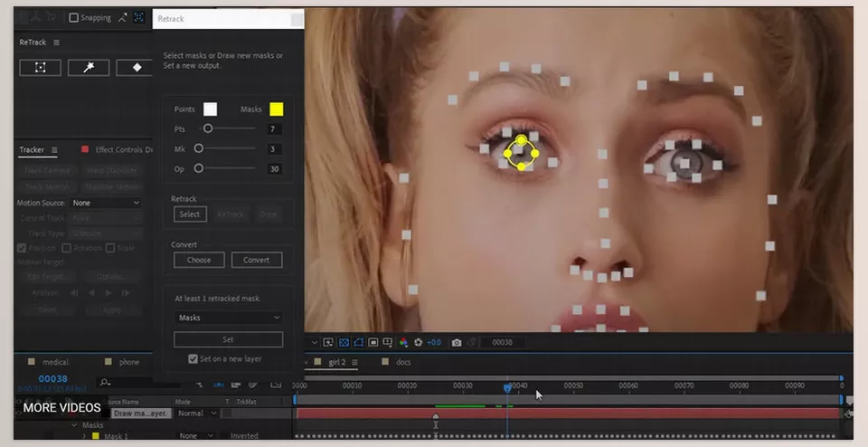Uncheck Set on a new layer

[x=193, y=359]
